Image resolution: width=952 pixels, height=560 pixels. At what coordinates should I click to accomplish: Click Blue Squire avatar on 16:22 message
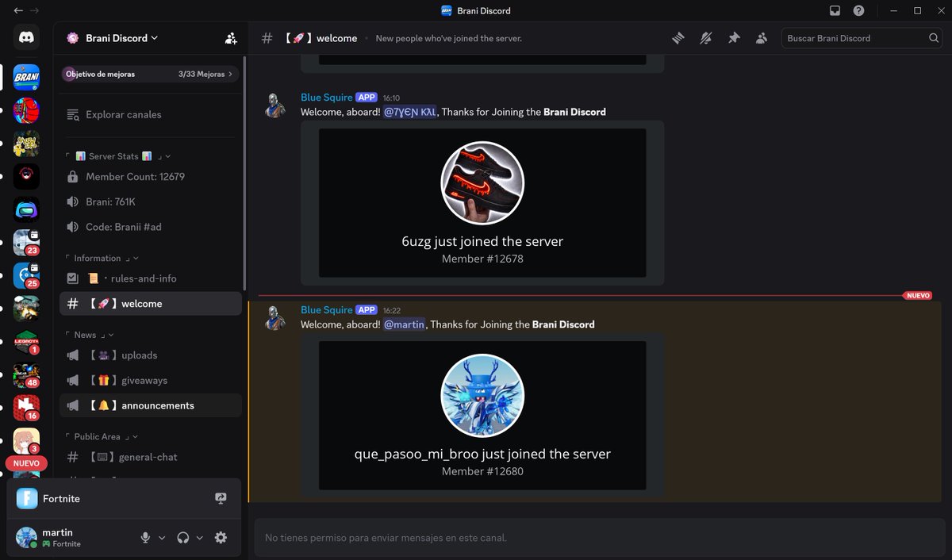pyautogui.click(x=275, y=318)
